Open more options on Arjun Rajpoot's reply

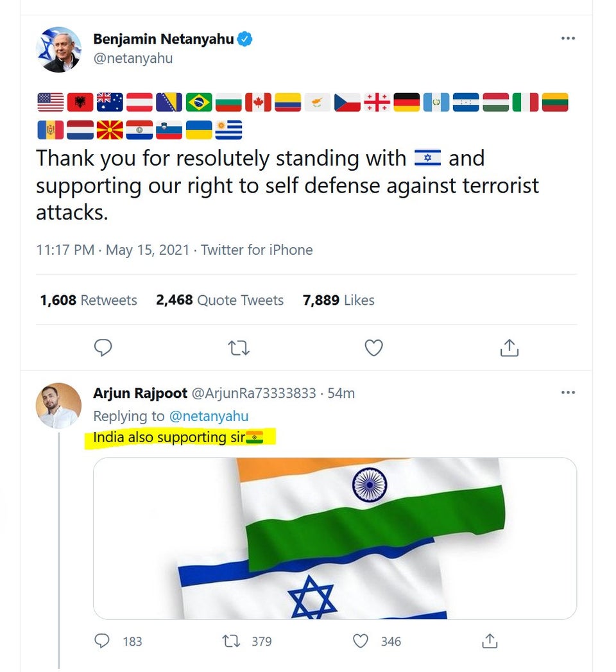568,392
